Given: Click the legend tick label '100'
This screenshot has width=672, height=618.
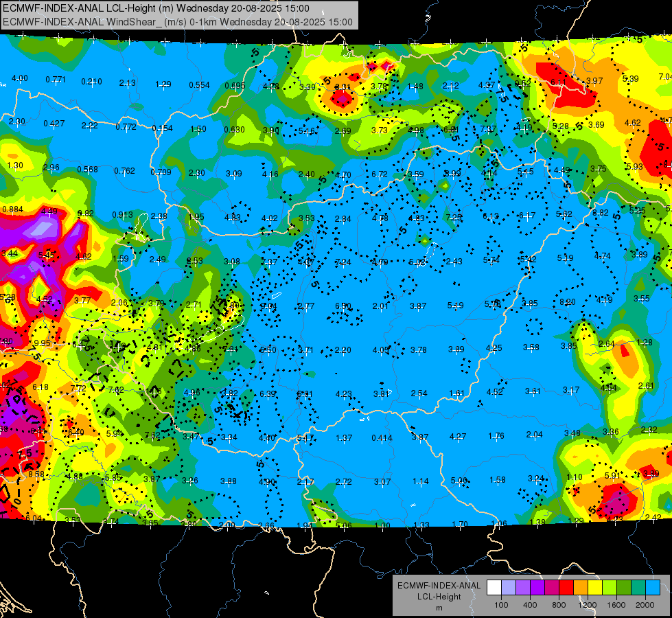Looking at the screenshot, I should 501,605.
